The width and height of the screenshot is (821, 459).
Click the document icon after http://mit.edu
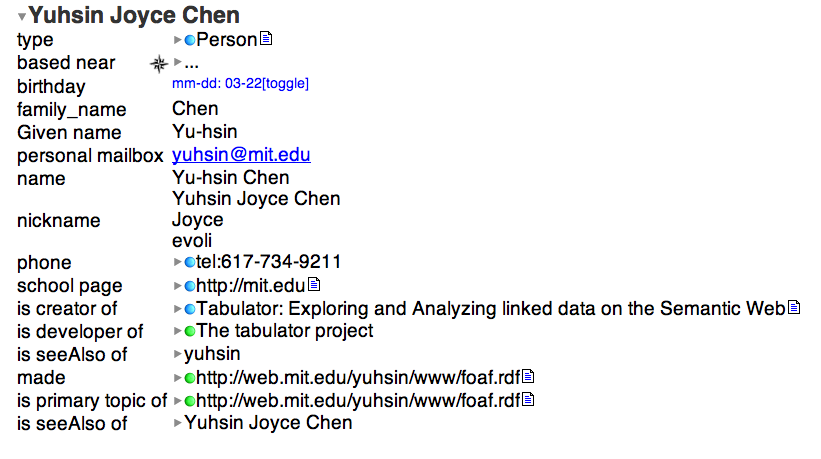click(x=313, y=285)
